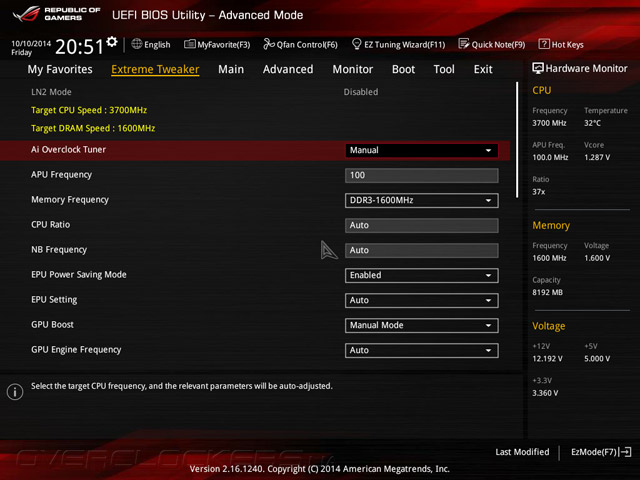Click the globe language icon
This screenshot has height=480, width=640.
[137, 44]
